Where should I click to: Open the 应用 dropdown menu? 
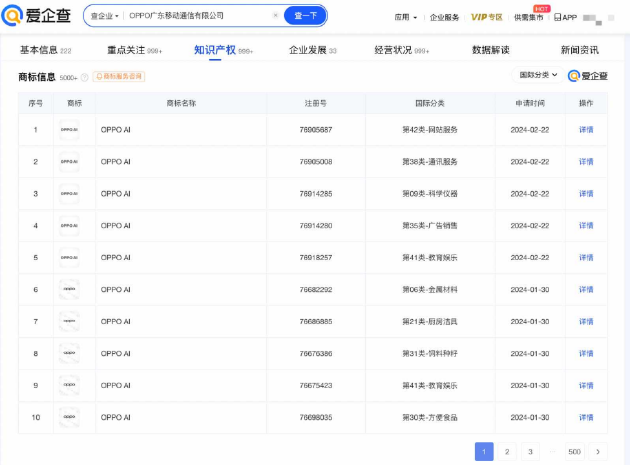(405, 17)
